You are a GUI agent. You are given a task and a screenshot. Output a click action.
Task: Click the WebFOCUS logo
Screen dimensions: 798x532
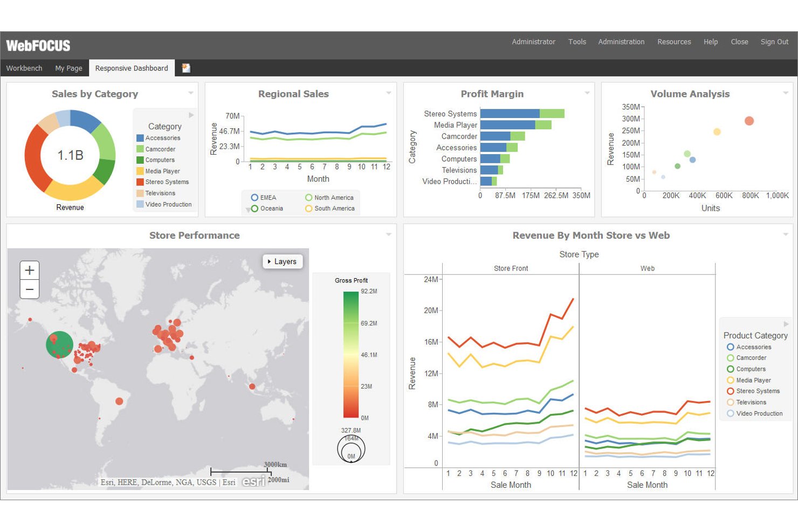(x=38, y=45)
